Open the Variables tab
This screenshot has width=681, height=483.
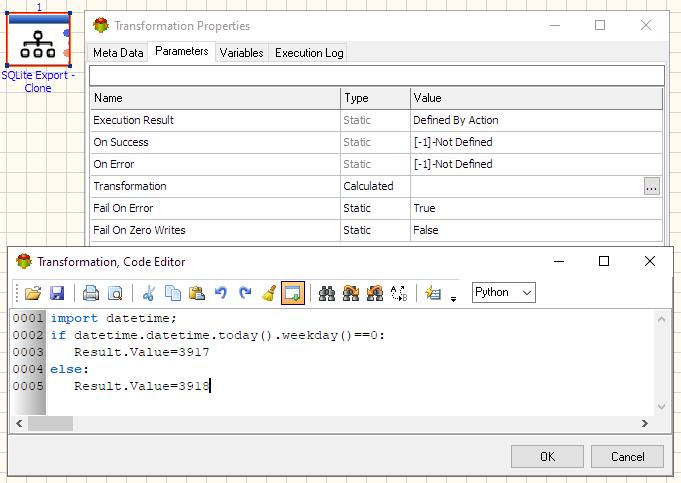point(241,53)
